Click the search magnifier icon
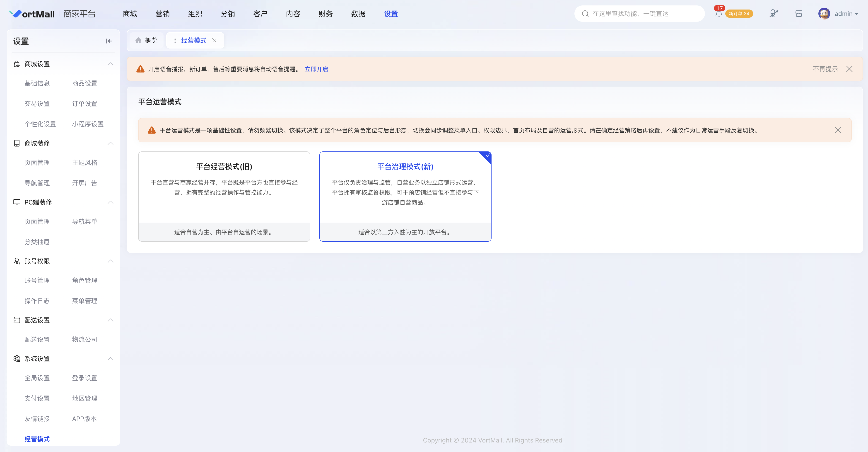Image resolution: width=868 pixels, height=452 pixels. (585, 14)
